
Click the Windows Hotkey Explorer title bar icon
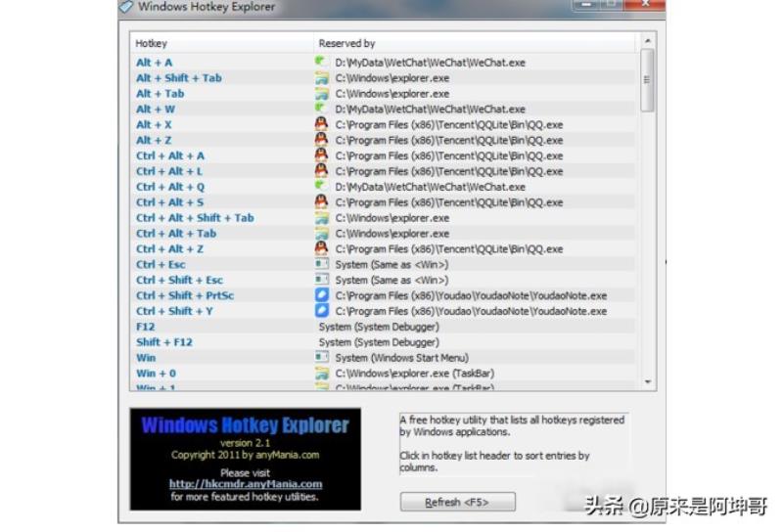[126, 7]
